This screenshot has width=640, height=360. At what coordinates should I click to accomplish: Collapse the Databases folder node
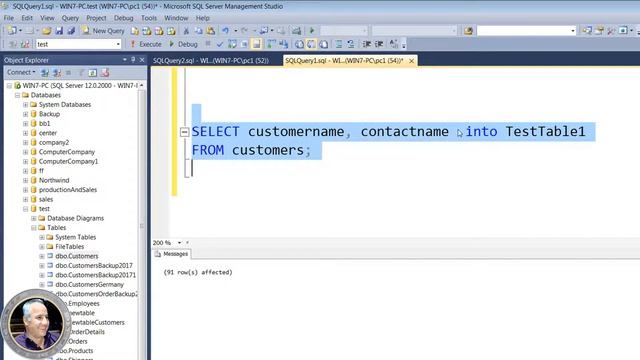pos(17,95)
